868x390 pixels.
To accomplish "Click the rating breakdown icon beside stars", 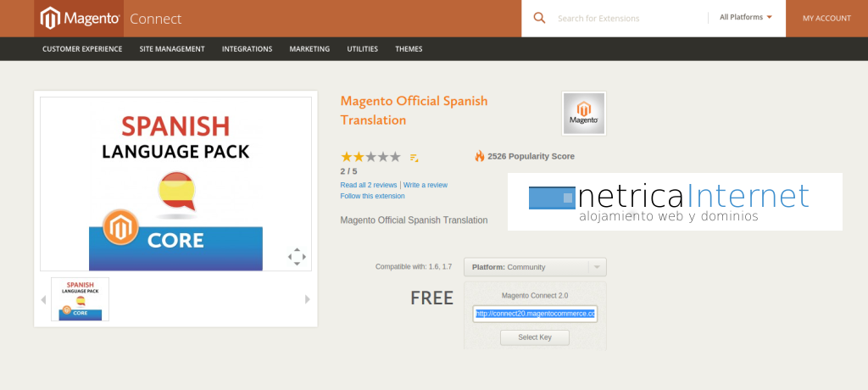I will pyautogui.click(x=414, y=158).
